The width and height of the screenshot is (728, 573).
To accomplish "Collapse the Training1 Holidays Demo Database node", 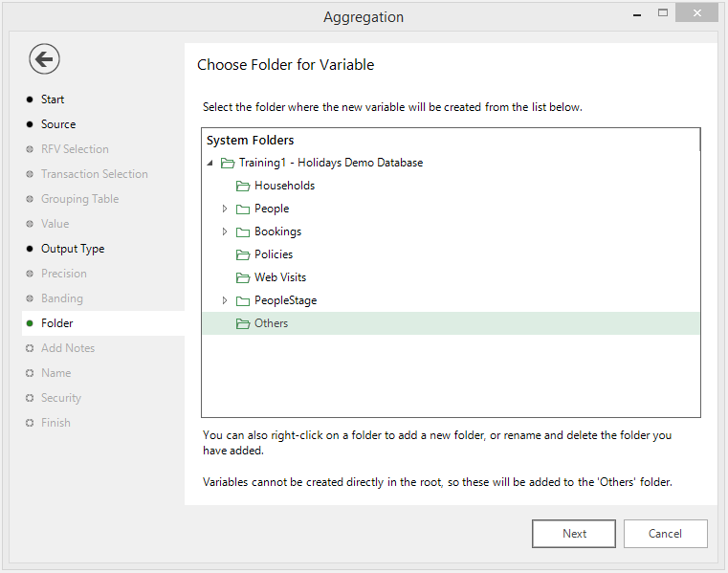I will (x=210, y=163).
